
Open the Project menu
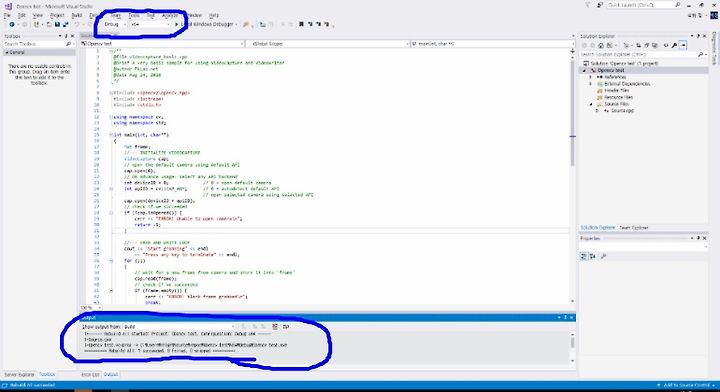tap(57, 15)
